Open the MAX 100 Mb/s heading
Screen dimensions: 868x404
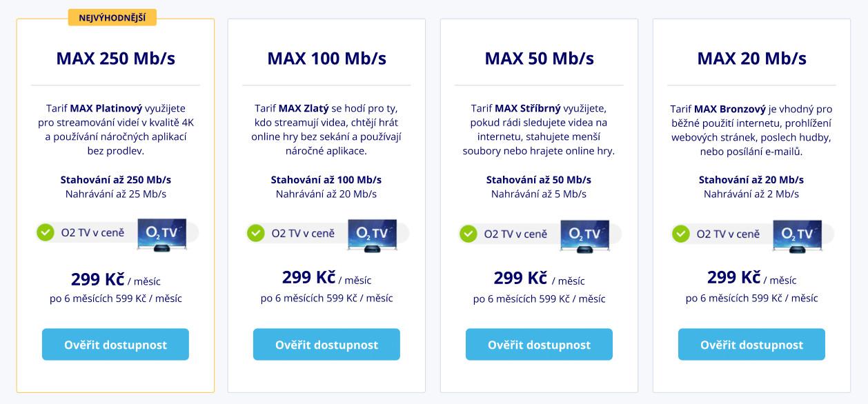pos(327,58)
